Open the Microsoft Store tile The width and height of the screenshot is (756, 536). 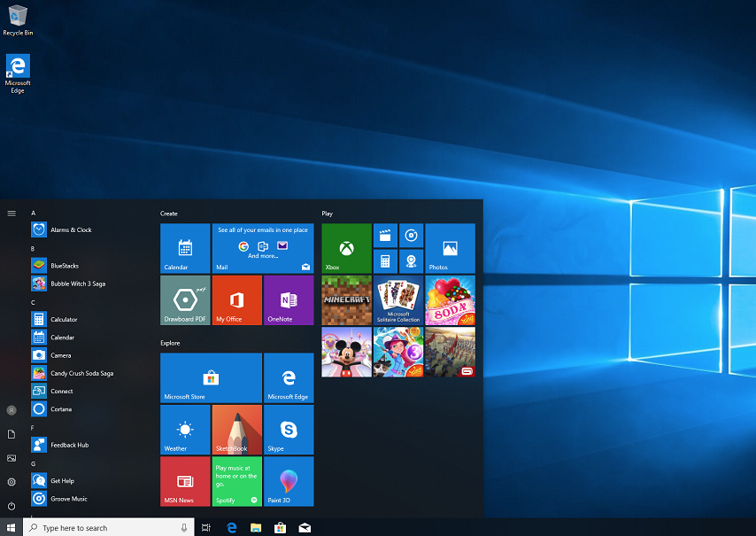point(212,377)
